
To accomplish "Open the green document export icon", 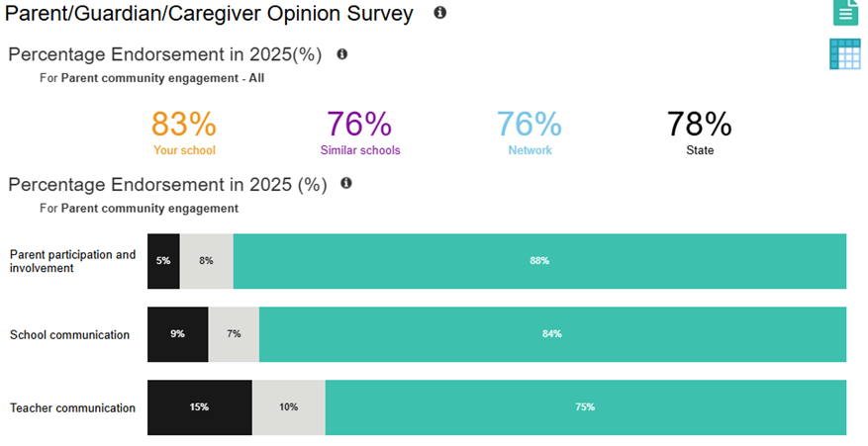I will [x=845, y=12].
